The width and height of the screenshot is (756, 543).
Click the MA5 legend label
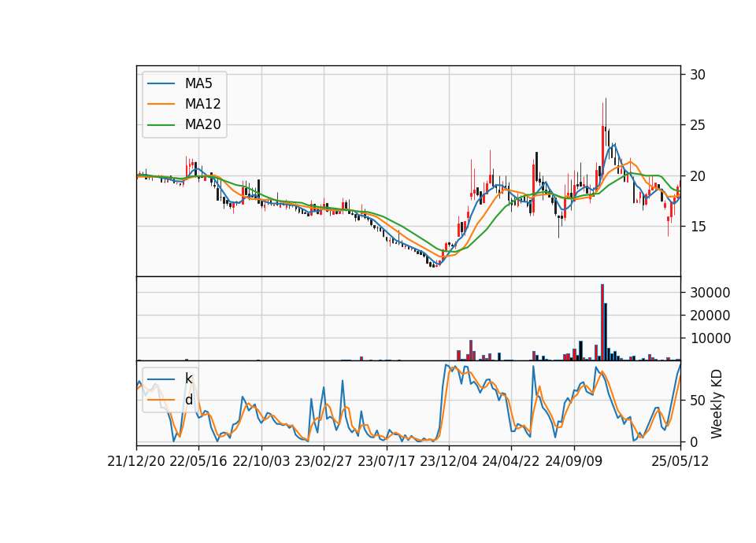198,83
